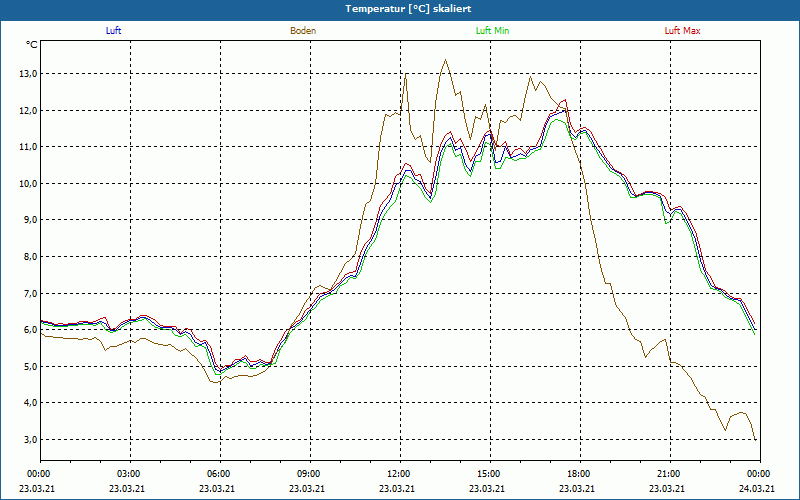Click the 24.03.21 date label
Screen dimensions: 800x500
coord(757,489)
